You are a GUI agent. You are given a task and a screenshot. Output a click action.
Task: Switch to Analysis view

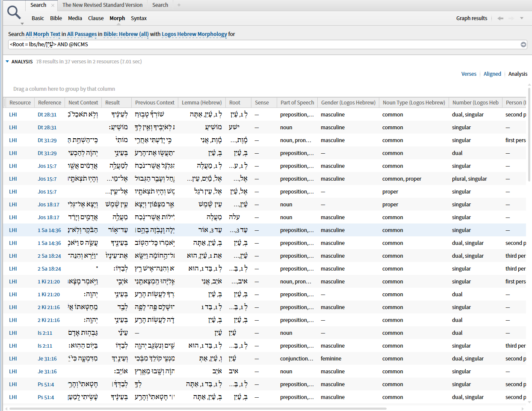(x=518, y=74)
